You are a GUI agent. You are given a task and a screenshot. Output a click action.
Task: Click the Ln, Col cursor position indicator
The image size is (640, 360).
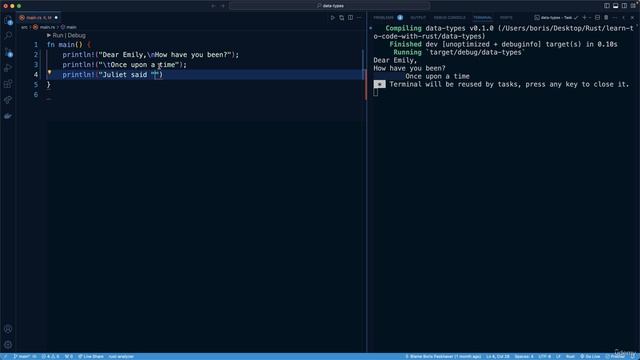[x=498, y=356]
